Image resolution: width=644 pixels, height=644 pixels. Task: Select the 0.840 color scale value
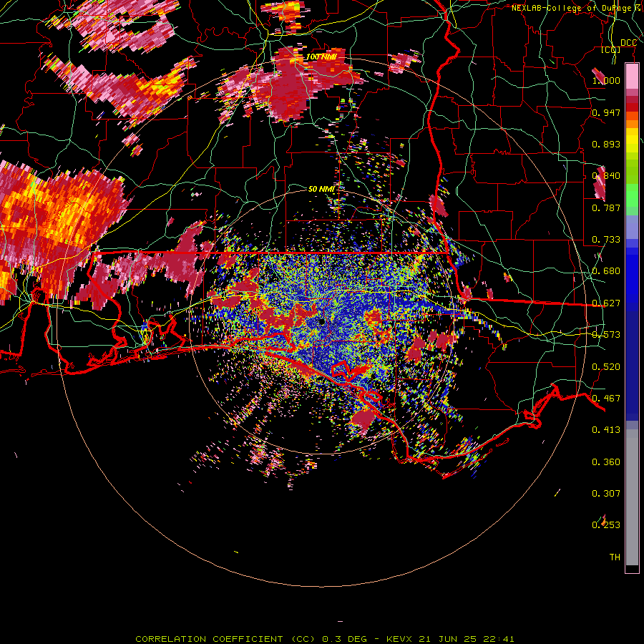tap(606, 176)
